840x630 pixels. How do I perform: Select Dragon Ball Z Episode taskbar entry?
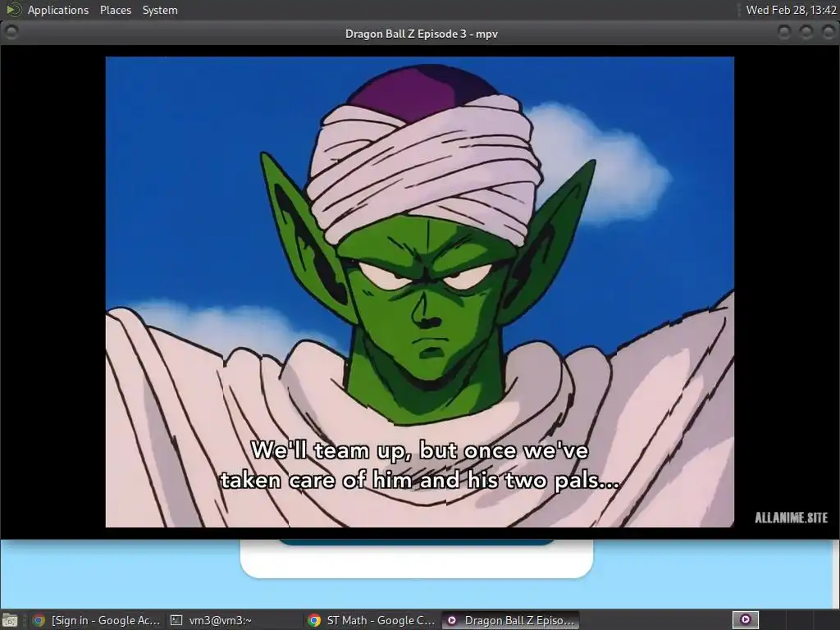[x=510, y=620]
